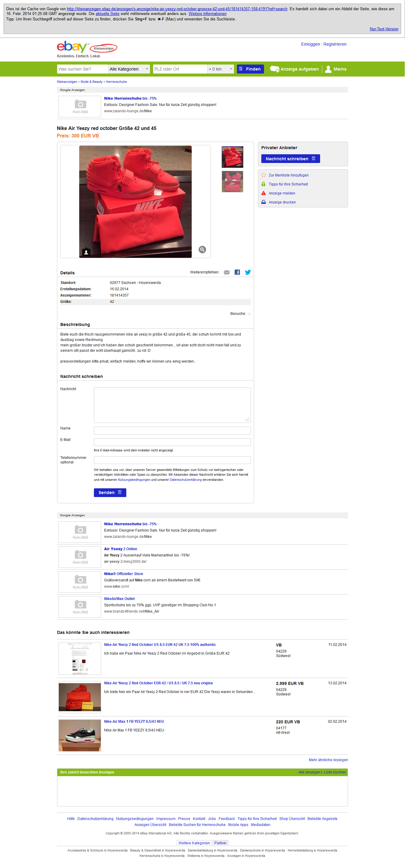Share listing on Facebook icon
Screen dimensions: 405x868
[237, 272]
